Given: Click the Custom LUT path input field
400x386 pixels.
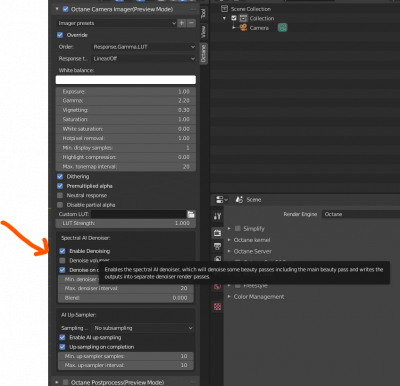Looking at the screenshot, I should (x=139, y=214).
